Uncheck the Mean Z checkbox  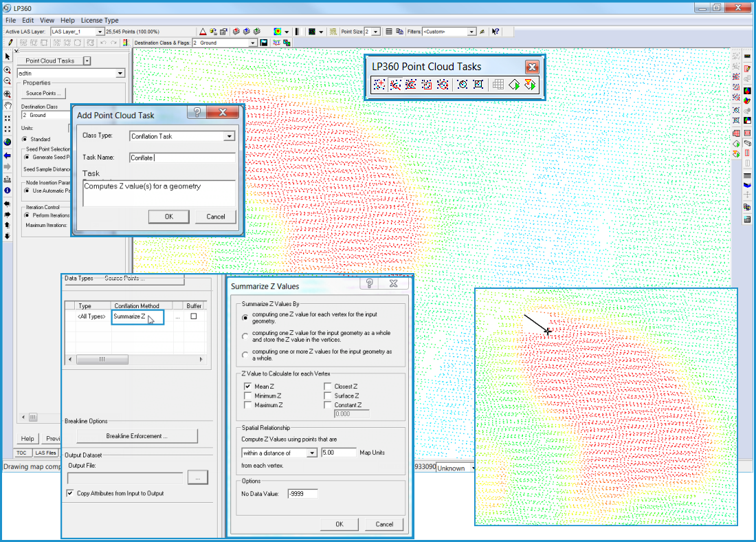(x=248, y=386)
